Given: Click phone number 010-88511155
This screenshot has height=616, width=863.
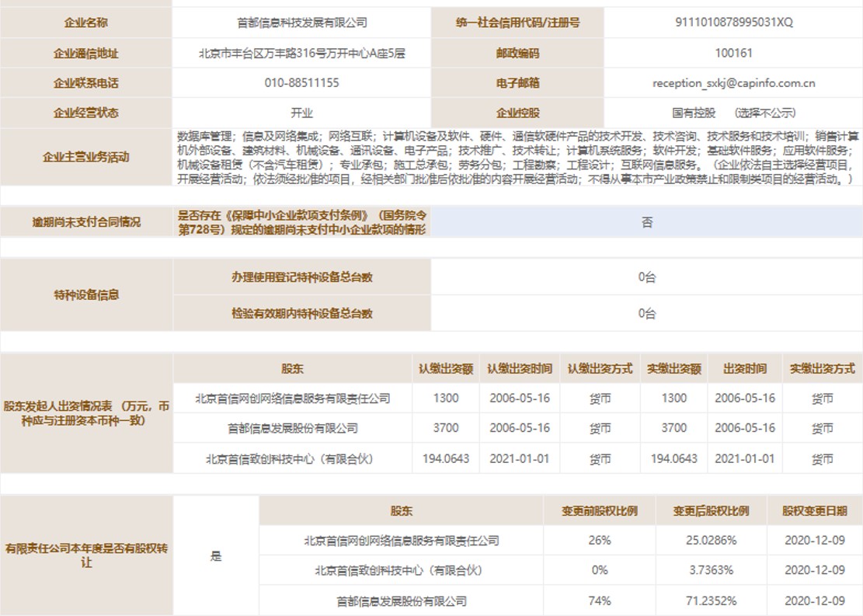Looking at the screenshot, I should [301, 83].
